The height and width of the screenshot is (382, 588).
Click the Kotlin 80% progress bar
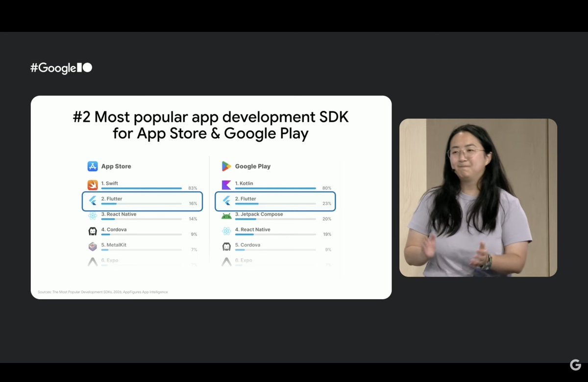(x=275, y=188)
